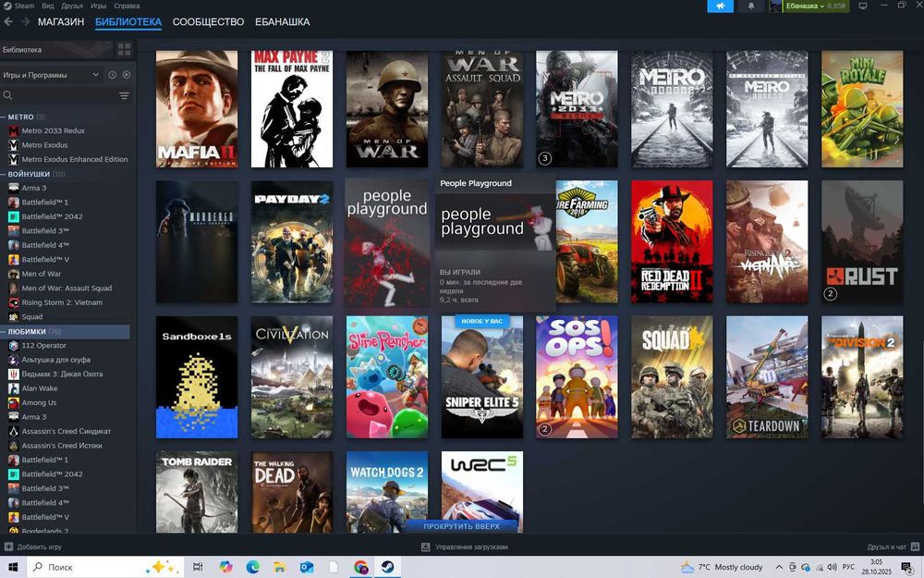Image resolution: width=924 pixels, height=578 pixels.
Task: Click the forward navigation arrow
Action: pos(25,22)
